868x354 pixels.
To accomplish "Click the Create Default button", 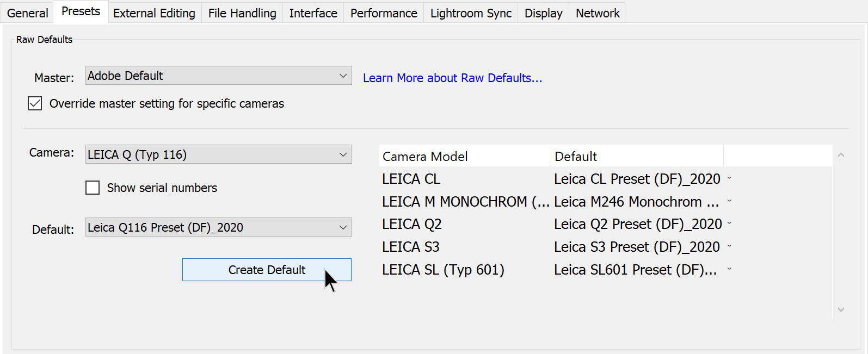I will pyautogui.click(x=267, y=270).
